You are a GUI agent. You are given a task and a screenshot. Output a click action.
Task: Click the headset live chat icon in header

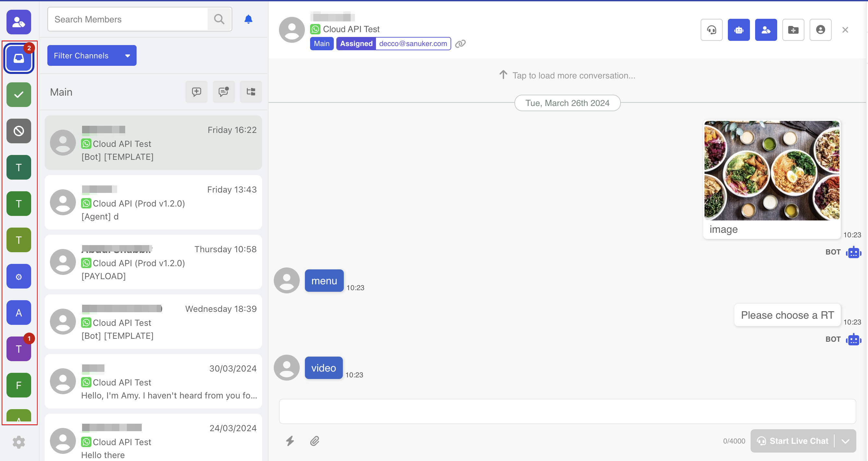711,30
